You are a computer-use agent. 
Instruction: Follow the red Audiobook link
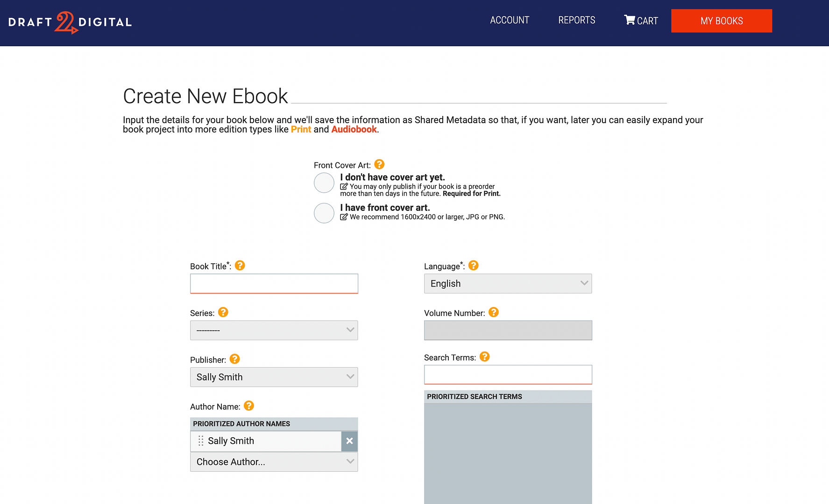[x=354, y=129]
